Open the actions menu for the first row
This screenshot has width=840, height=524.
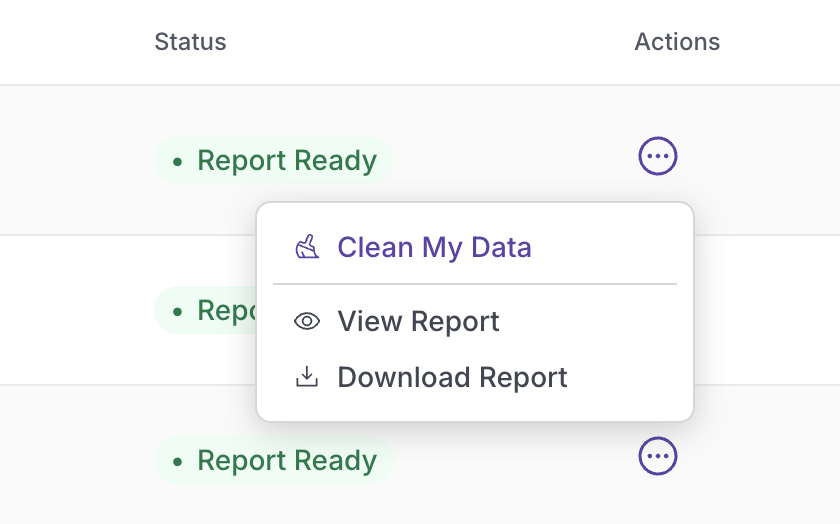pos(657,156)
